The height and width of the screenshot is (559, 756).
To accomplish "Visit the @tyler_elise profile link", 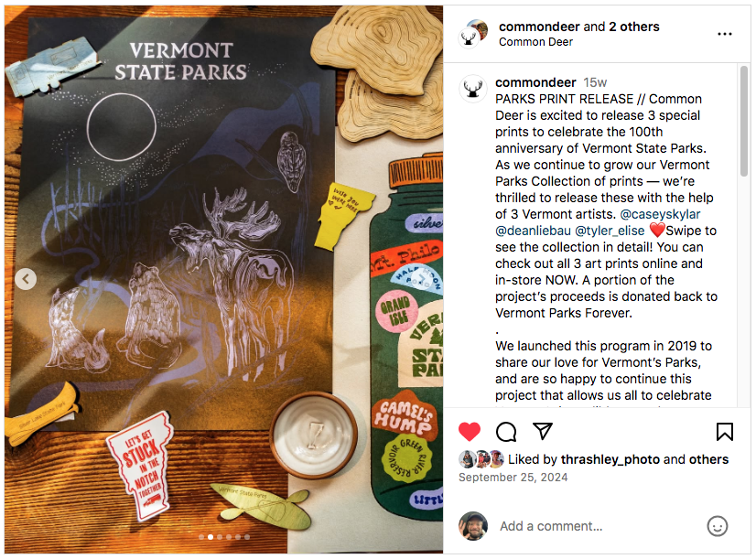I will tap(610, 231).
